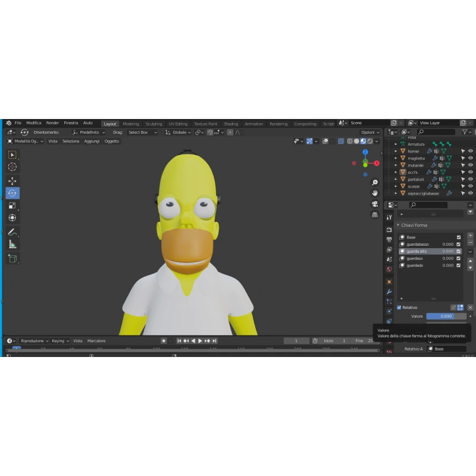476x476 pixels.
Task: Mute the guardabasso shape key
Action: pyautogui.click(x=459, y=245)
